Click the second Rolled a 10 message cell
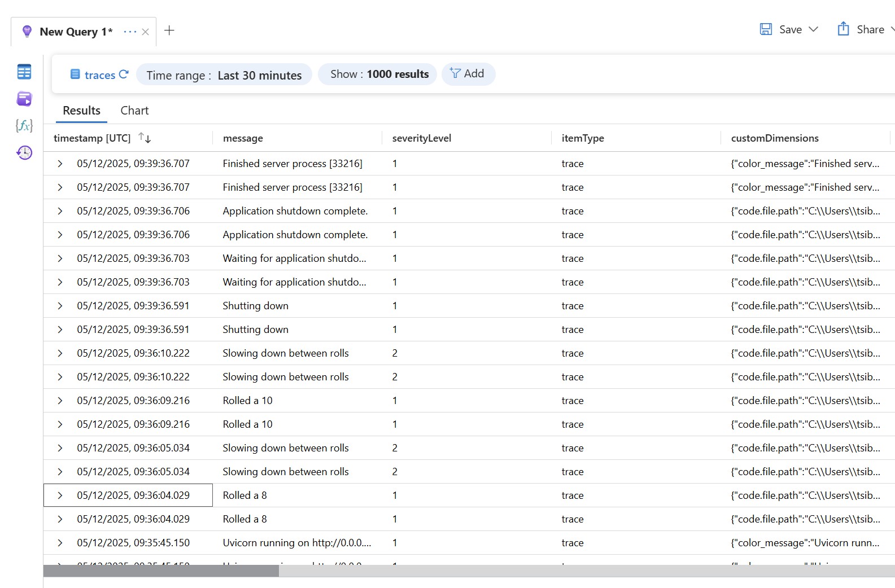Screen dimensions: 895x588 point(247,424)
